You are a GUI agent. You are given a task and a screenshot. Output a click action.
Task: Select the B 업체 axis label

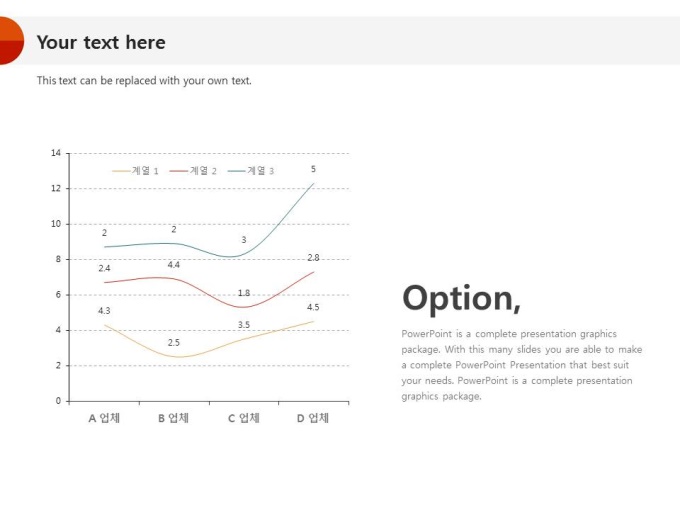tap(174, 418)
